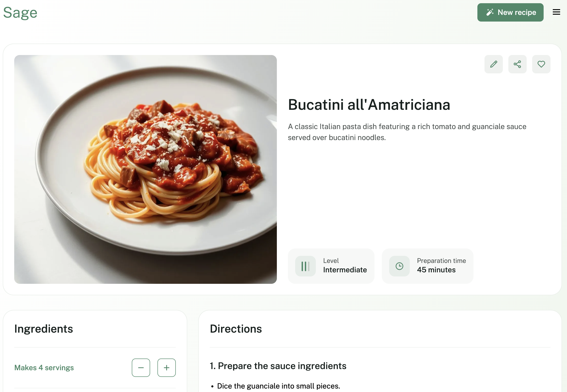567x392 pixels.
Task: Select the 45 minutes preparation time text
Action: [436, 270]
